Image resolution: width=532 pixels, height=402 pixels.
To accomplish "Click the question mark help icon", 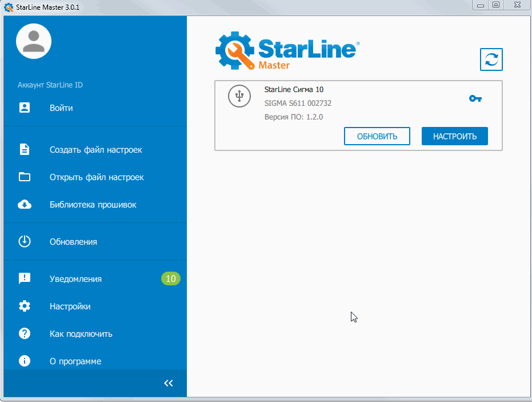I will tap(25, 334).
